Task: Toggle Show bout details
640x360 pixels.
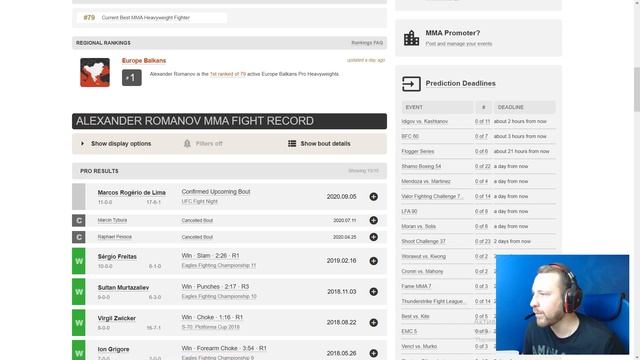Action: coord(319,144)
